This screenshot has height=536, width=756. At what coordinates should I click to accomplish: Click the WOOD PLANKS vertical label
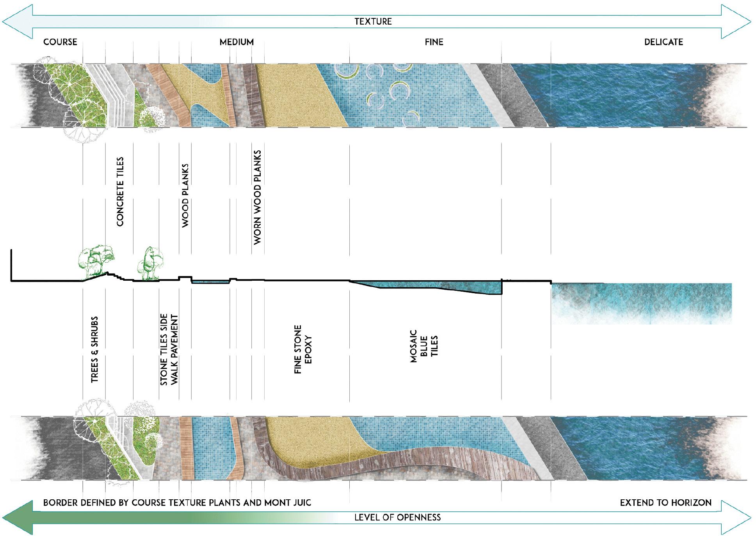click(185, 195)
